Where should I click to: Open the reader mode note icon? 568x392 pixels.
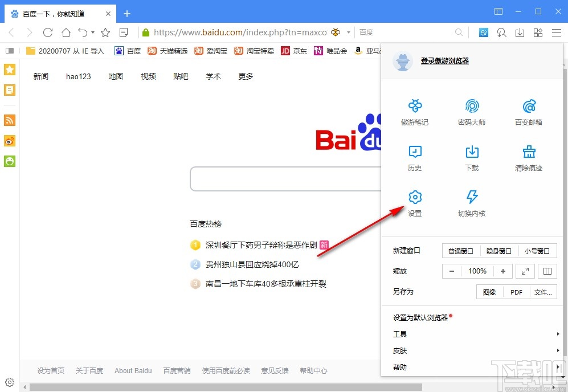coord(124,32)
